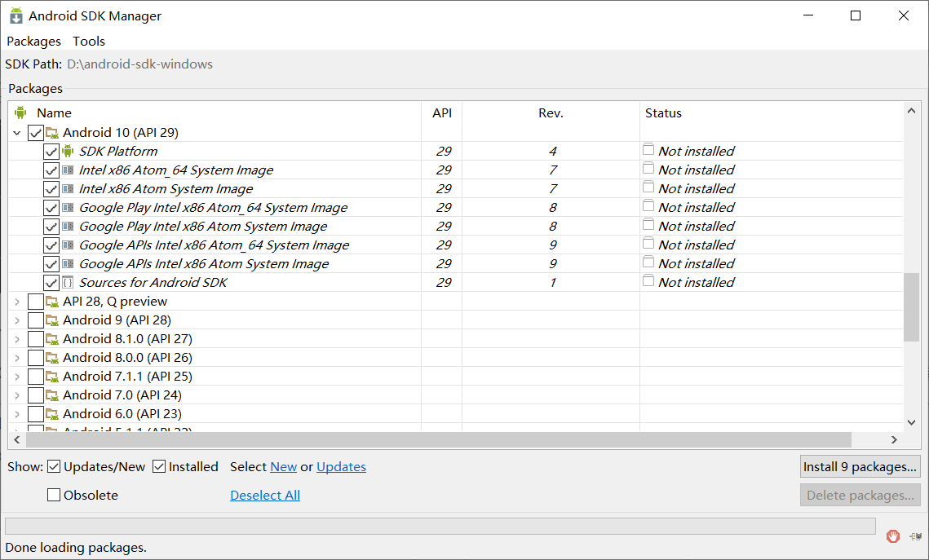Viewport: 929px width, 560px height.
Task: Expand the API 28, Q preview group
Action: click(x=17, y=301)
